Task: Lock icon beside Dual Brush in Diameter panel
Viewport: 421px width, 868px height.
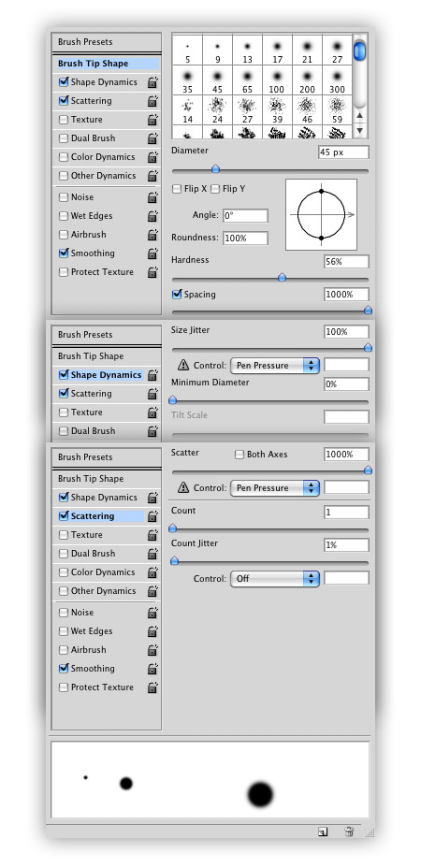Action: [152, 138]
